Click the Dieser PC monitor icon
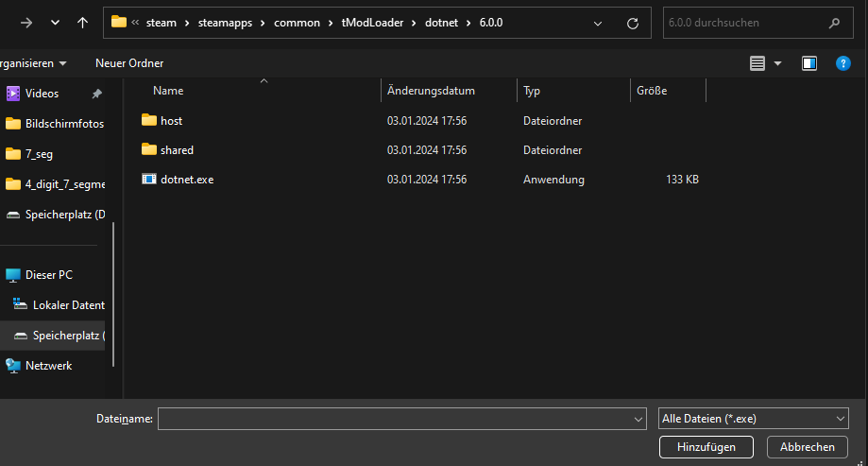 coord(12,275)
